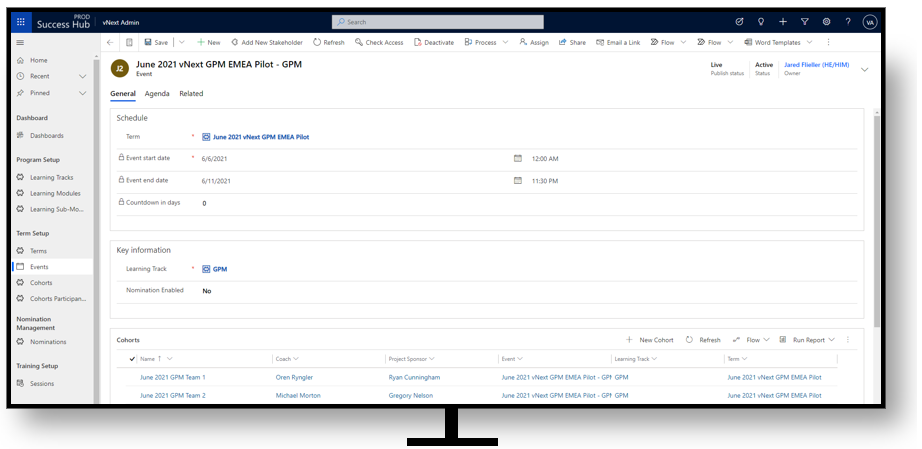Open the VA user profile avatar
Image resolution: width=922 pixels, height=449 pixels.
[x=870, y=21]
